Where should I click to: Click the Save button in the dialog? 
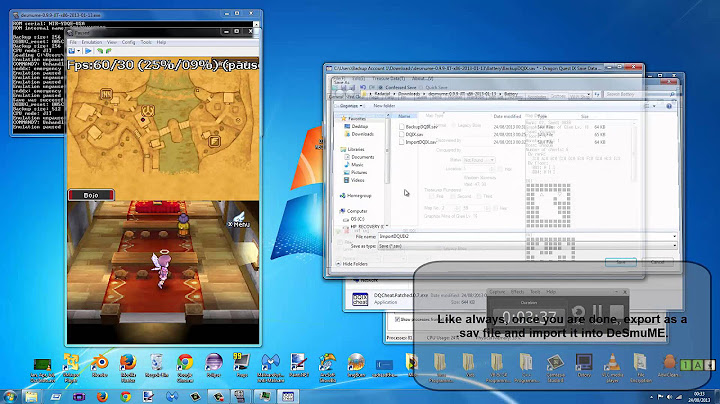621,262
